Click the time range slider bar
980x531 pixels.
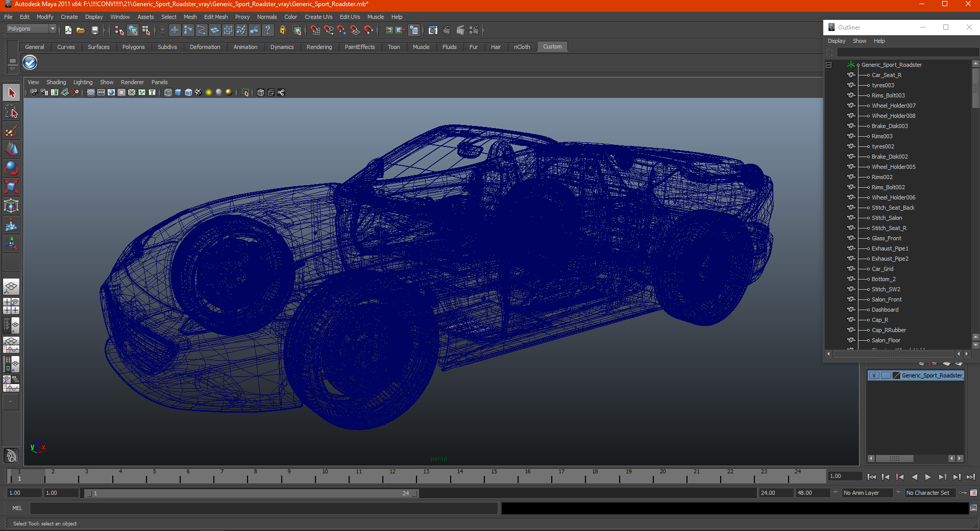tap(251, 493)
